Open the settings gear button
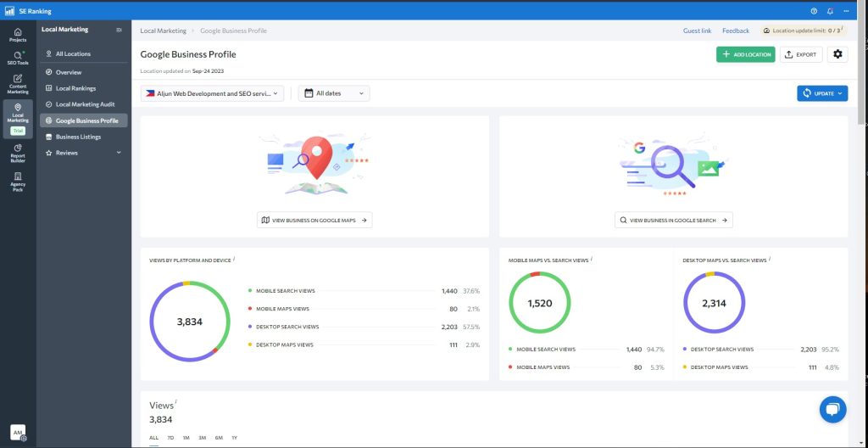 pos(837,54)
